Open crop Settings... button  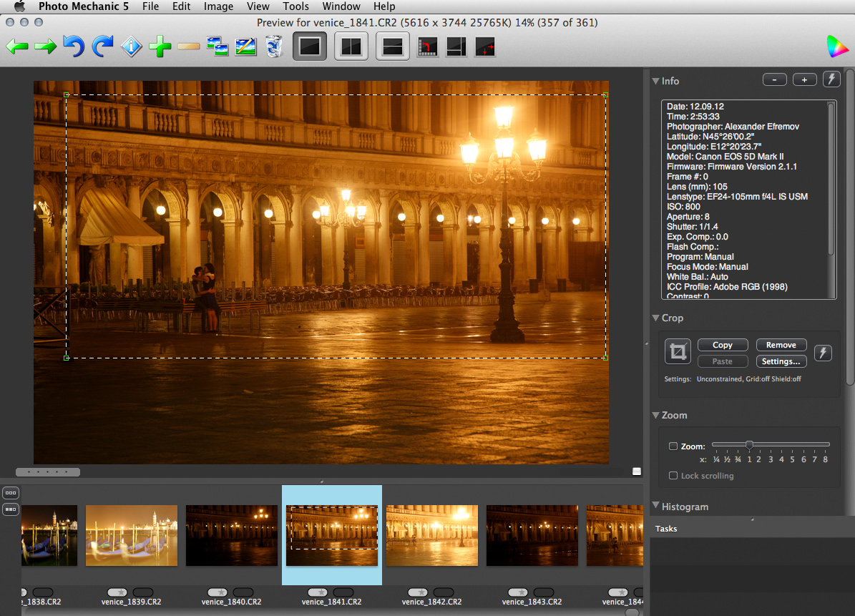[781, 361]
